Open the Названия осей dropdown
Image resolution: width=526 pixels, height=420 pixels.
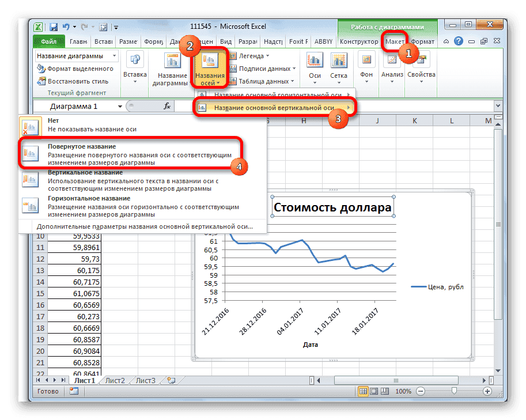[210, 68]
